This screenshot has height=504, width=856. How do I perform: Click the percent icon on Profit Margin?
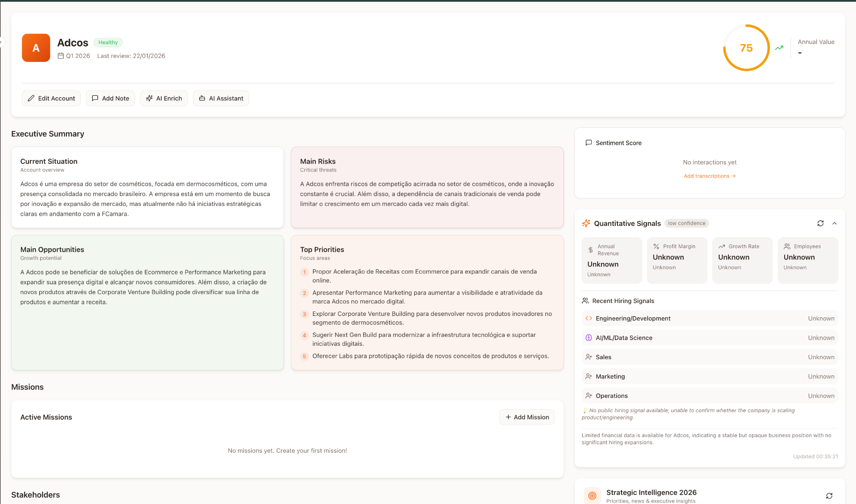[x=656, y=246]
